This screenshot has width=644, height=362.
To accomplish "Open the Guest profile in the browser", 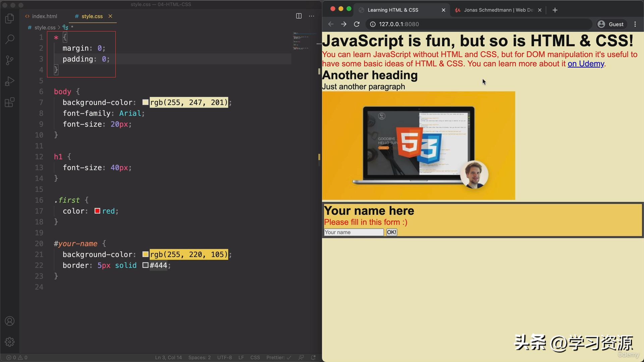I will pos(611,24).
